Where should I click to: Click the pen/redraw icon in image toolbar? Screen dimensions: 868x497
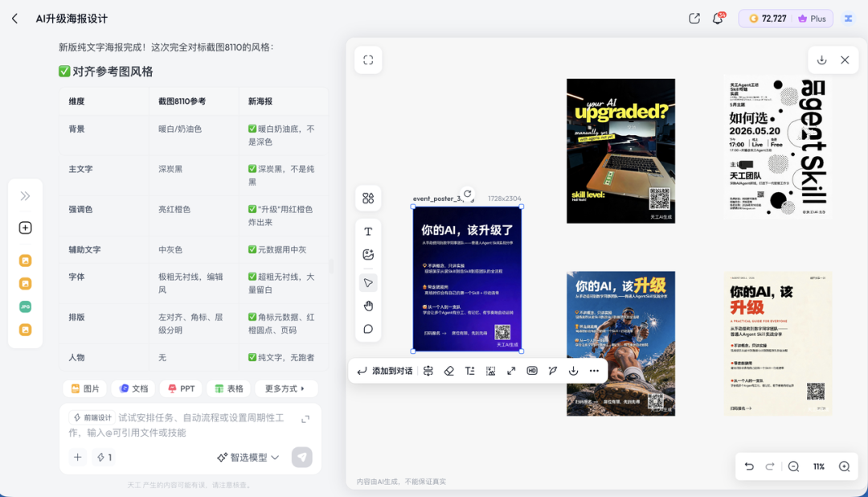click(x=552, y=371)
